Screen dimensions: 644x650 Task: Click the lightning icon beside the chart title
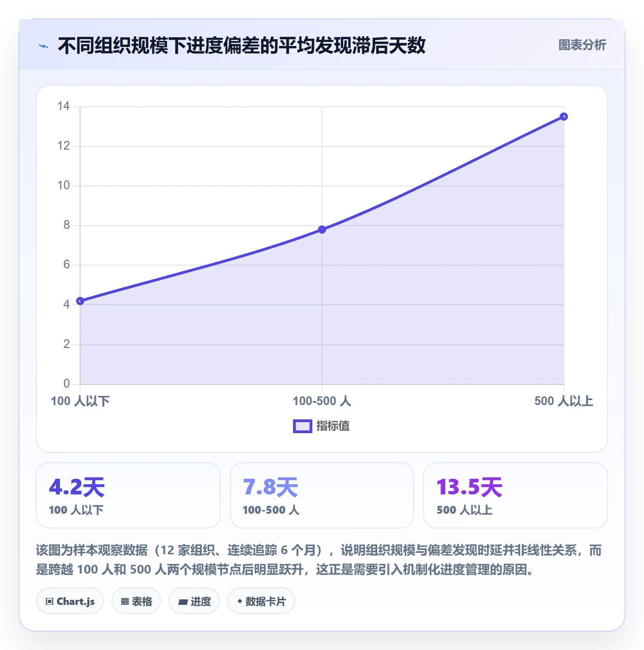[44, 46]
